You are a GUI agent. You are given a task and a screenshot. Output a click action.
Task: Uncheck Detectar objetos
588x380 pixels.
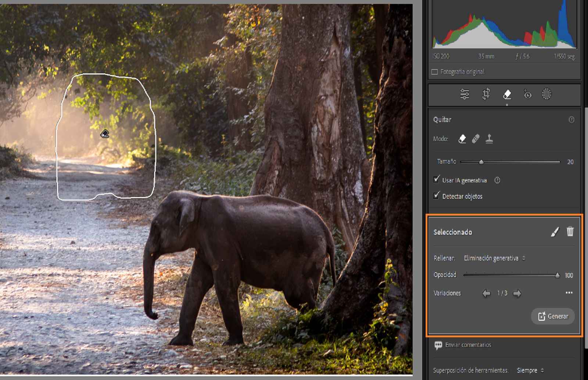[436, 195]
